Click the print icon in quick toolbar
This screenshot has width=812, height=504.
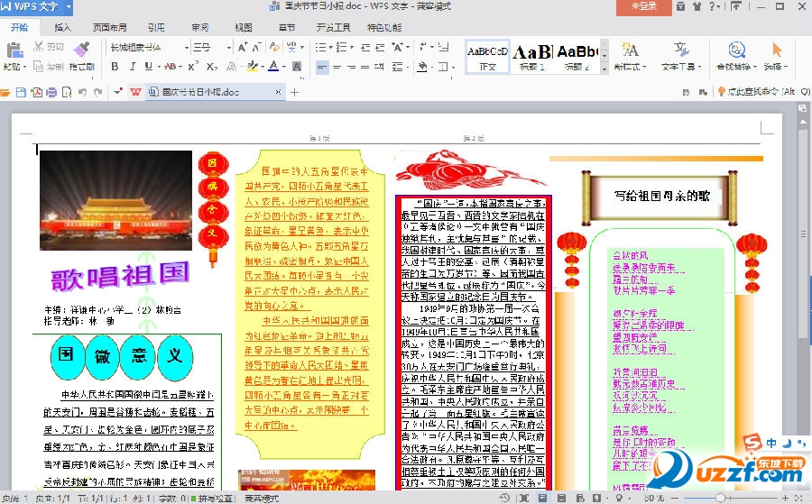coord(51,92)
